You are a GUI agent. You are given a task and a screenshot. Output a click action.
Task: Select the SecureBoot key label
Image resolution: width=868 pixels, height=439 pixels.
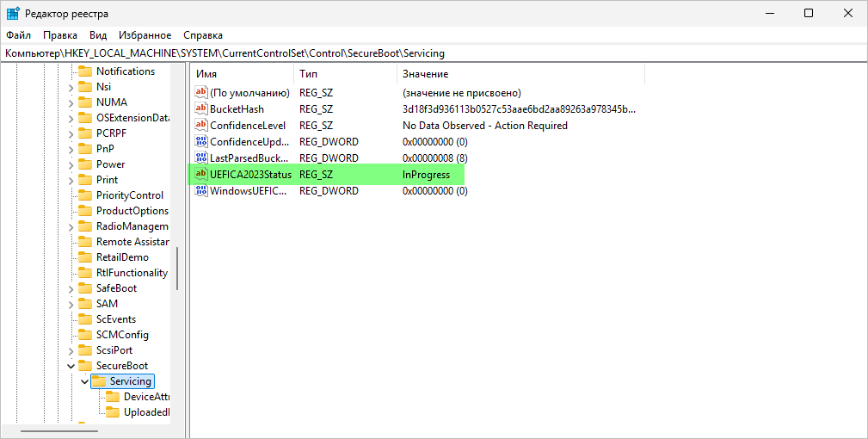click(x=122, y=366)
